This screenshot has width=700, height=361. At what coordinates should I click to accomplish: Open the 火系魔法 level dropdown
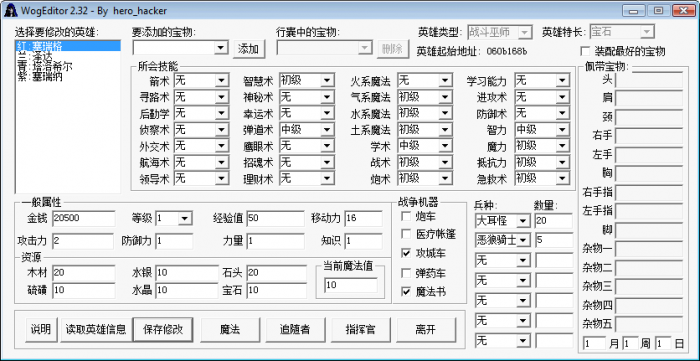point(445,81)
